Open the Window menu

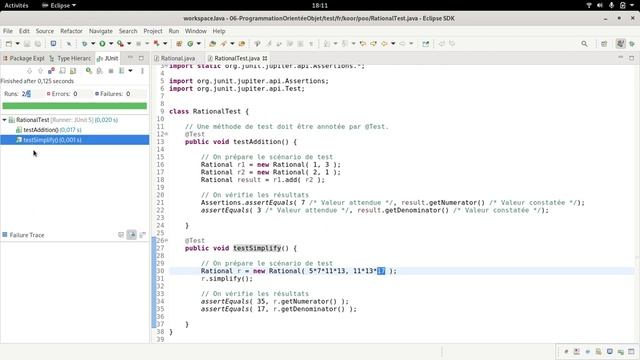tap(196, 31)
